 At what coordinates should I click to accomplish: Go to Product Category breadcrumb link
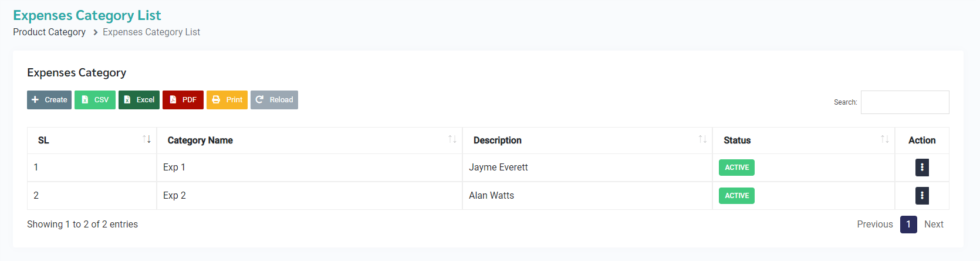tap(49, 32)
